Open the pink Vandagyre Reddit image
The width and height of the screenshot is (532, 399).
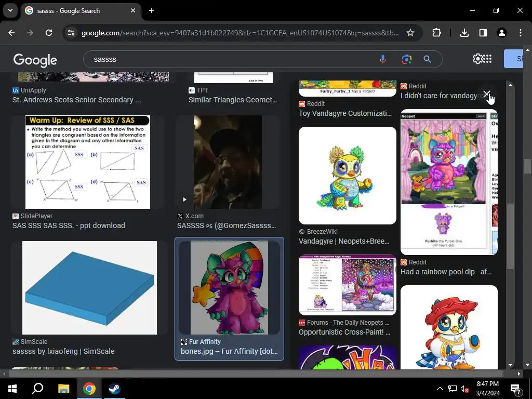coord(449,182)
